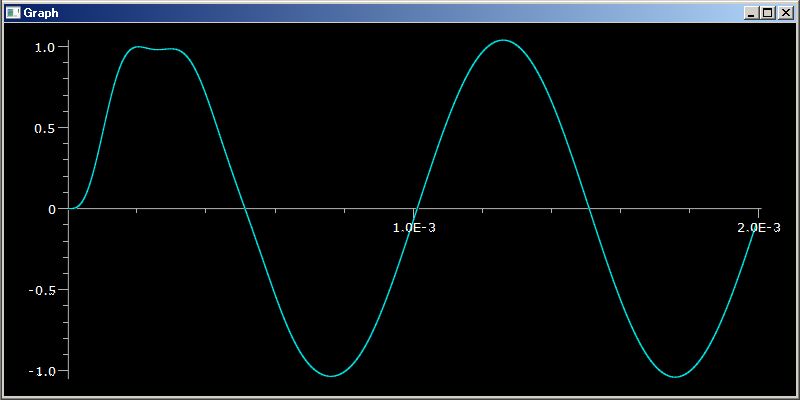Viewport: 800px width, 400px height.
Task: Click the 0 y-axis label
Action: pos(52,209)
